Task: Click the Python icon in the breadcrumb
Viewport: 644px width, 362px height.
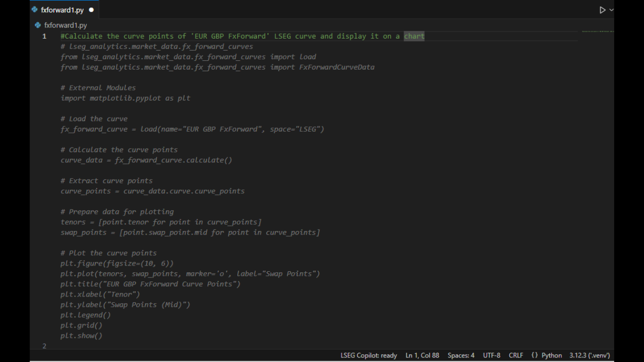Action: [38, 25]
